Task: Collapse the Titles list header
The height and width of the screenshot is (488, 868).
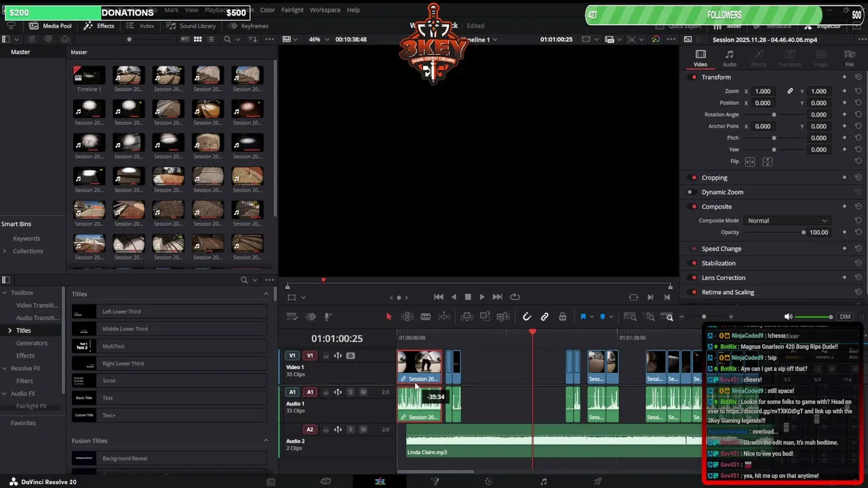Action: pyautogui.click(x=266, y=294)
